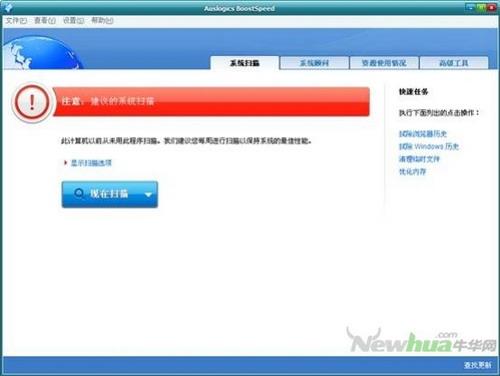Open the dropdown arrow on 现在扫描 button
The image size is (500, 376).
tap(149, 195)
